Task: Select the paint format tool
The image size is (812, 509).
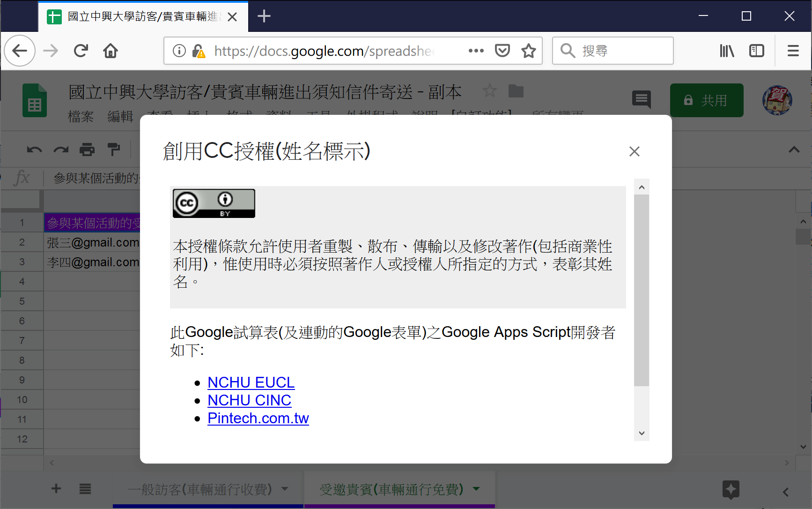Action: [x=114, y=150]
